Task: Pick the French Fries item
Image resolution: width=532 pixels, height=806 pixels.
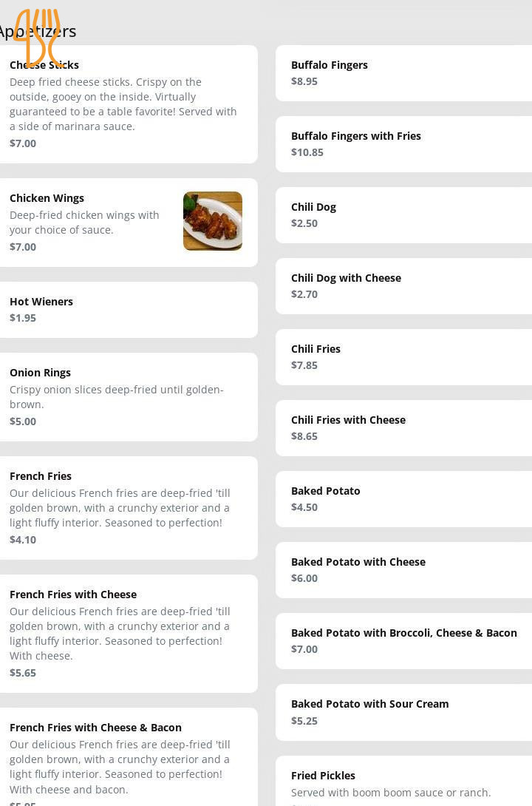Action: (x=129, y=508)
